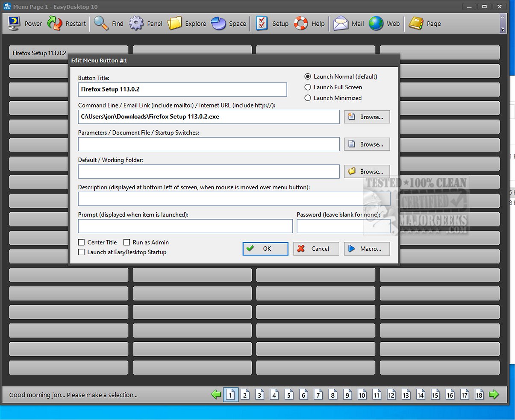
Task: Cancel the Edit Menu Button dialog
Action: [316, 249]
